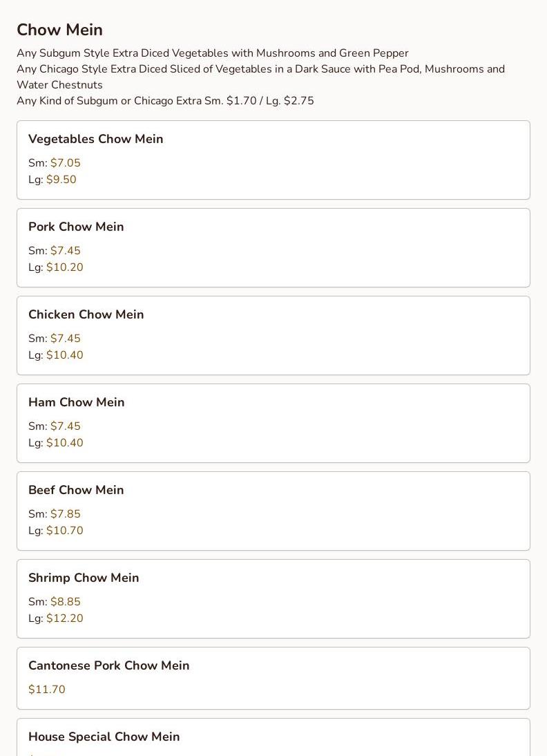Pick the large Vegetables Chow Mein price $9.50
This screenshot has height=756, width=547.
[61, 180]
